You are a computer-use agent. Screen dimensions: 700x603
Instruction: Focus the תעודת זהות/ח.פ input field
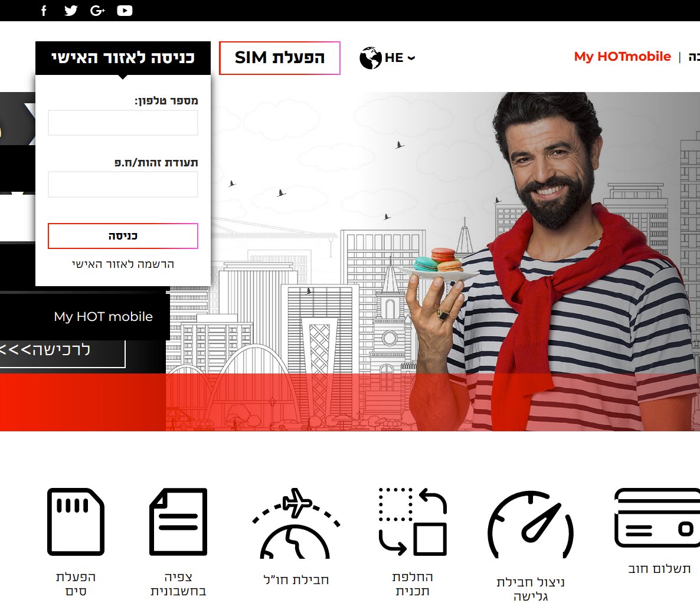coord(123,184)
